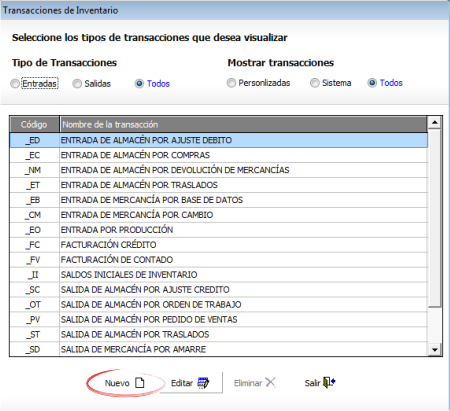Click Nombre de la transacción column header
The height and width of the screenshot is (411, 450).
point(243,124)
